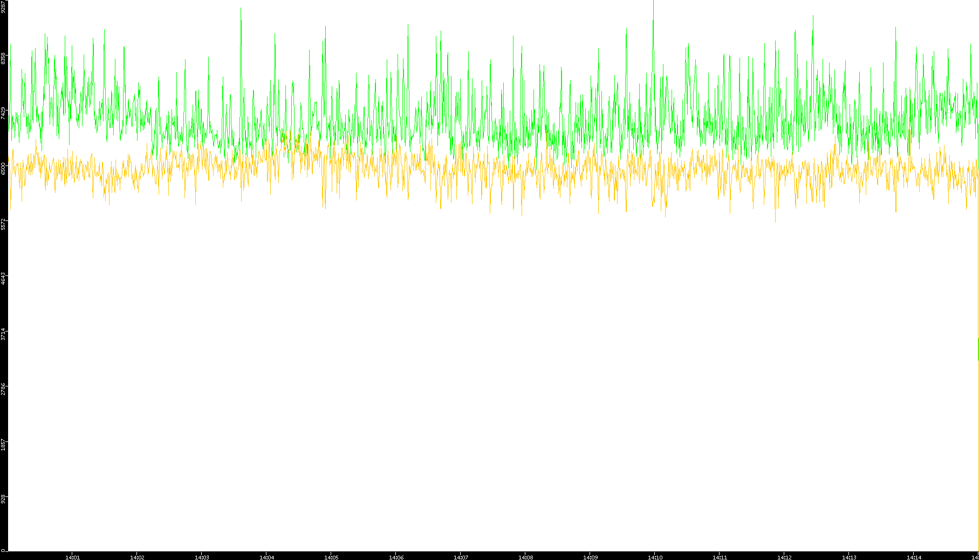Click the 14:13 time label
The width and height of the screenshot is (979, 560).
pos(850,557)
